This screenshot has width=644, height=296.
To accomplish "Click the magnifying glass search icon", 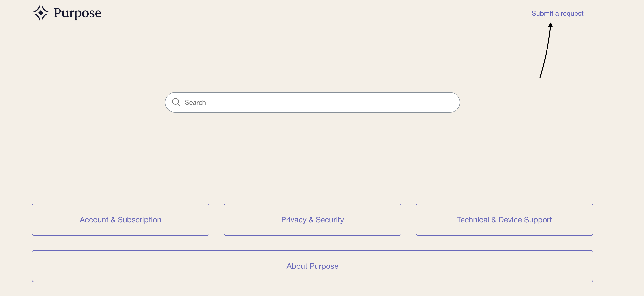I will tap(176, 102).
